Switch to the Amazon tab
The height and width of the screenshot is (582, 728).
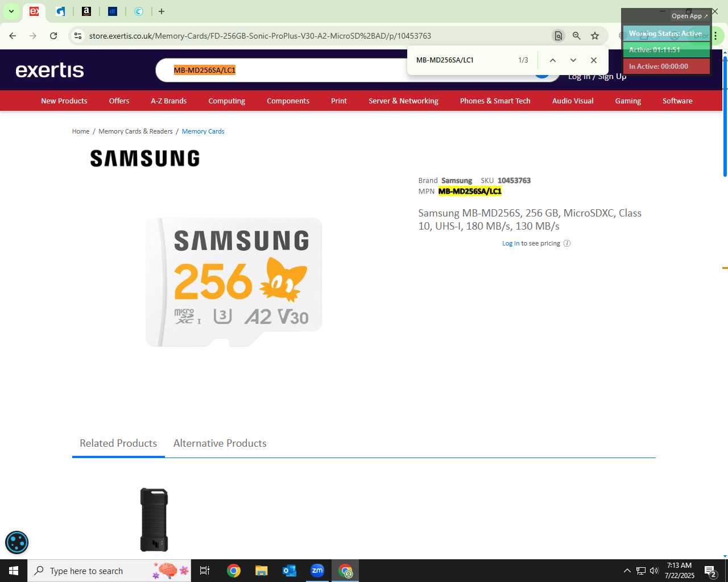(86, 11)
